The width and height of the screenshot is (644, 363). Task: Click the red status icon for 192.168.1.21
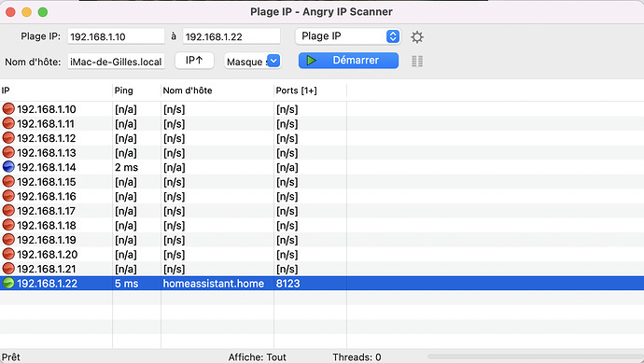8,269
